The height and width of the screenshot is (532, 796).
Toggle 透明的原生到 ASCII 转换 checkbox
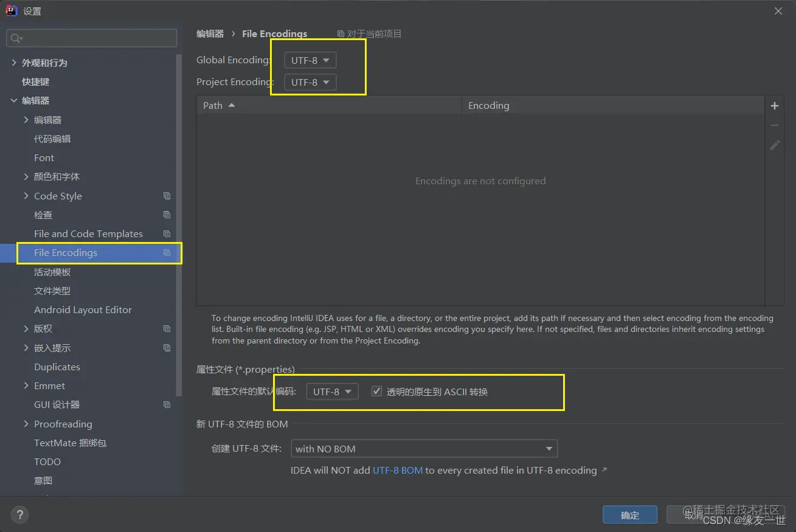pyautogui.click(x=376, y=392)
